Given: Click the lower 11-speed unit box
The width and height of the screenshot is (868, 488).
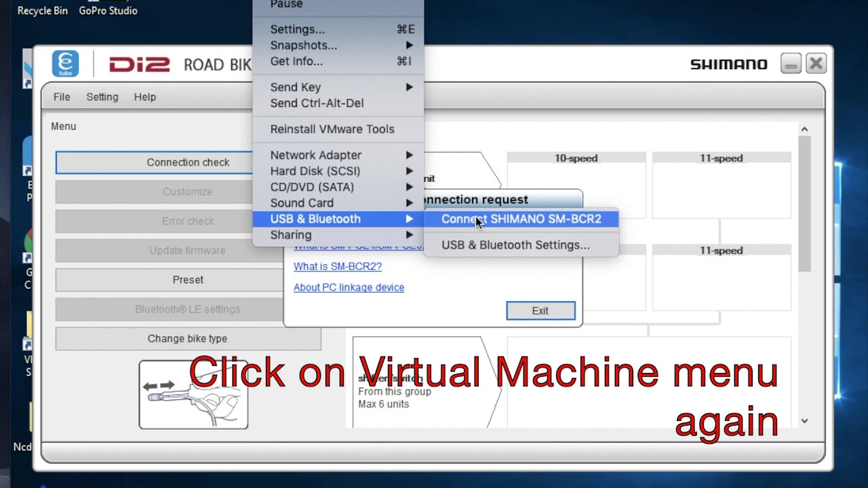Looking at the screenshot, I should (722, 277).
